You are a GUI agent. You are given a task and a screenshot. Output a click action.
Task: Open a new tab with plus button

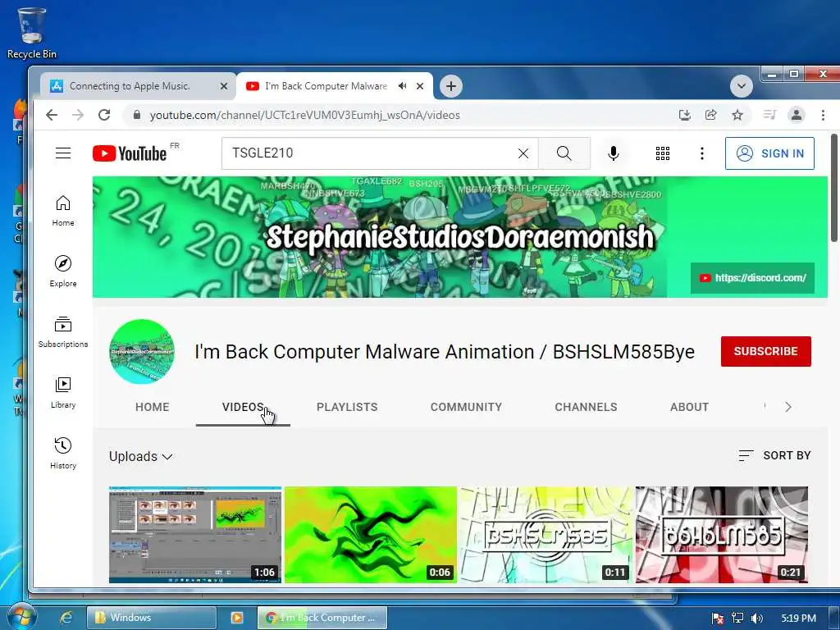click(x=451, y=86)
